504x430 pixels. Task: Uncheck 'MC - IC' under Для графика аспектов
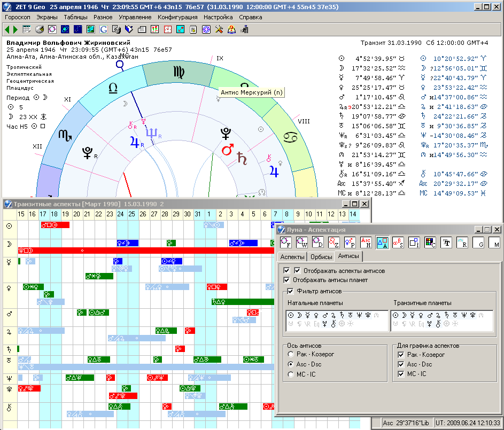click(x=402, y=374)
